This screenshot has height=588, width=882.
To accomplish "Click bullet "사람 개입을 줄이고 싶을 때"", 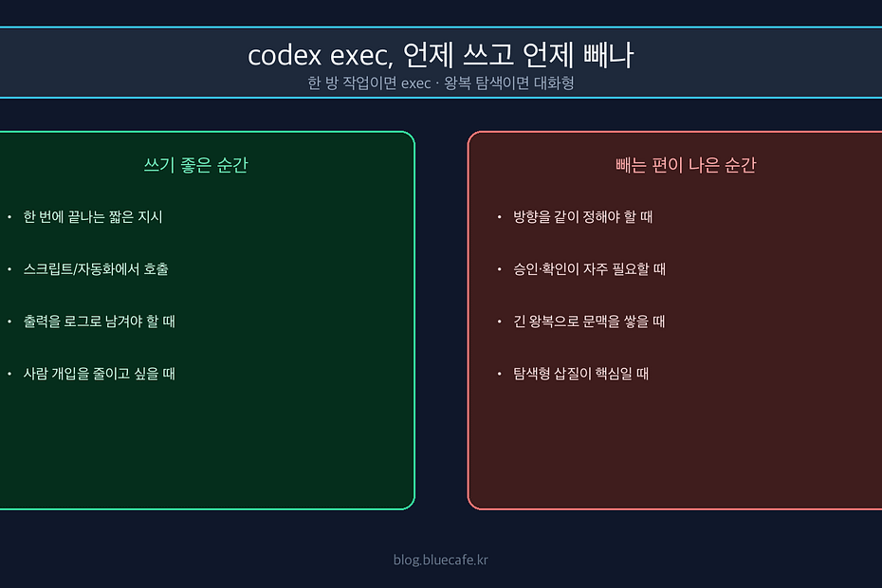I will tap(99, 374).
